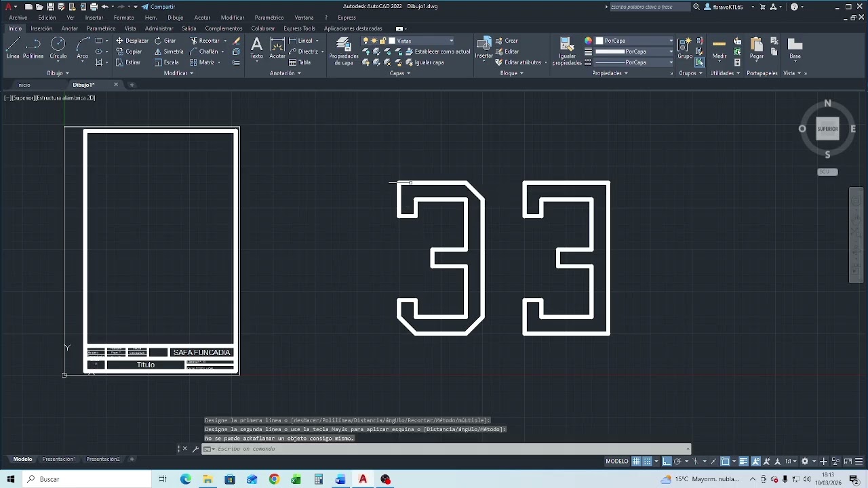
Task: Toggle the drawing grid display
Action: (636, 462)
